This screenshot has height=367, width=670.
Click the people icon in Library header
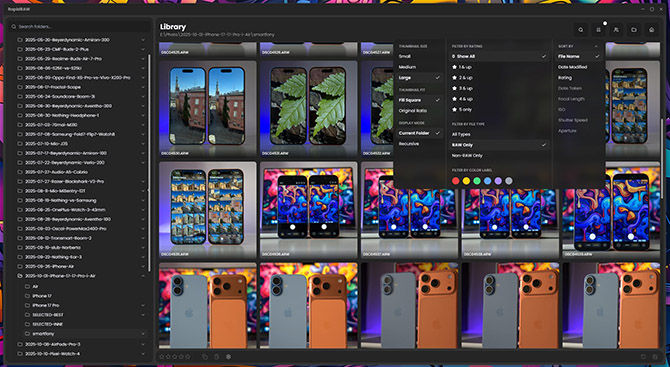(x=616, y=30)
